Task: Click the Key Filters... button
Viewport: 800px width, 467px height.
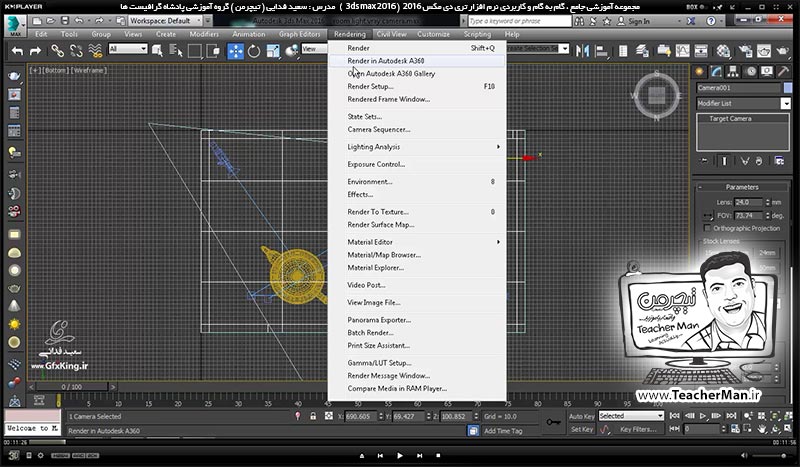Action: point(638,429)
